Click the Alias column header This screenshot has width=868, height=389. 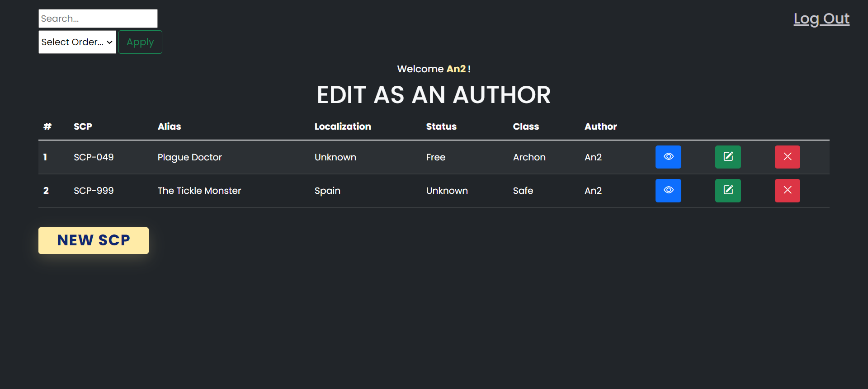click(x=169, y=127)
